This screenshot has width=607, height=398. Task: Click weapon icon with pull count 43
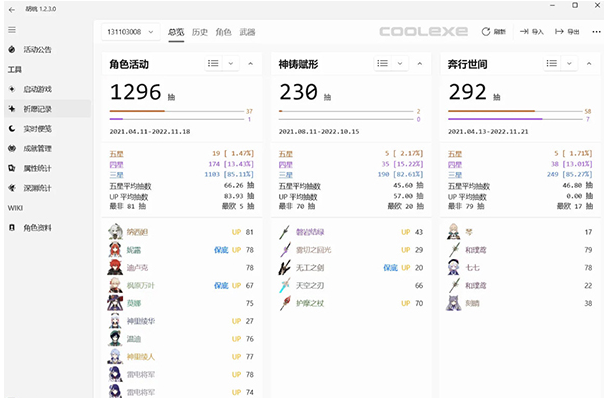285,232
